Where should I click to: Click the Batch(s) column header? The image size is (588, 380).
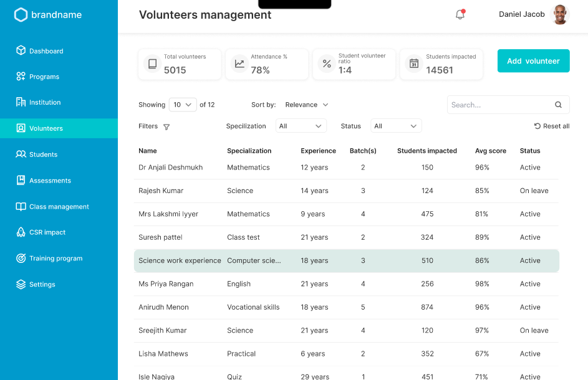pos(363,151)
